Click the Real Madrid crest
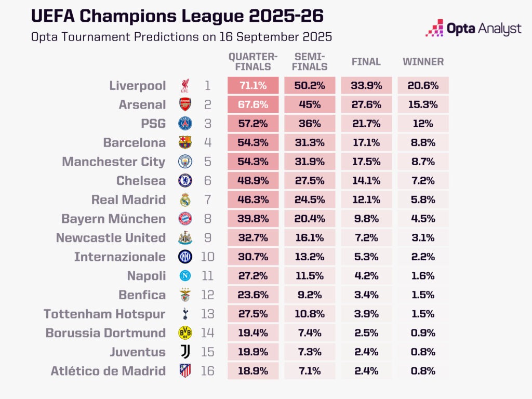This screenshot has height=399, width=532. [x=185, y=199]
